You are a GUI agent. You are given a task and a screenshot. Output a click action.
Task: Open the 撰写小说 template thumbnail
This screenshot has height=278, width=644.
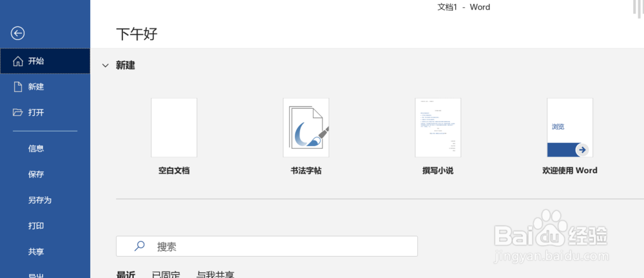(x=438, y=127)
